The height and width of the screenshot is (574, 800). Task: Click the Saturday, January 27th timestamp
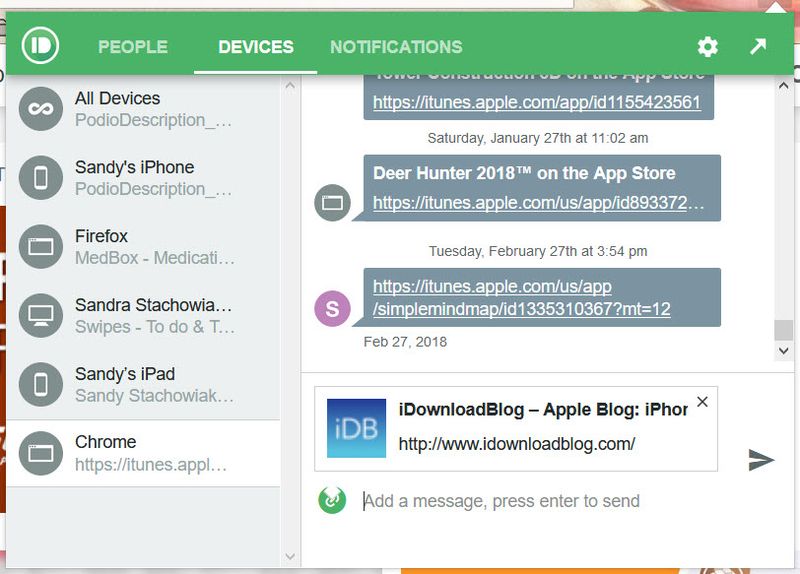(538, 138)
